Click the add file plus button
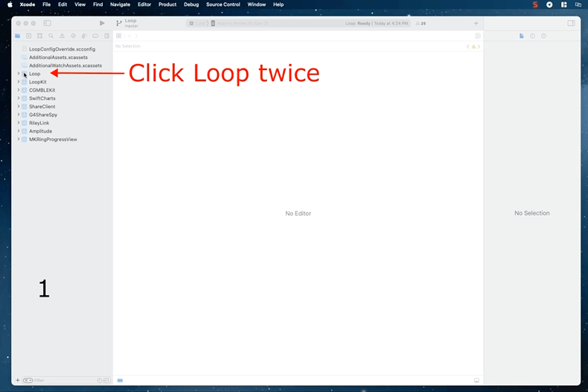 tap(18, 380)
